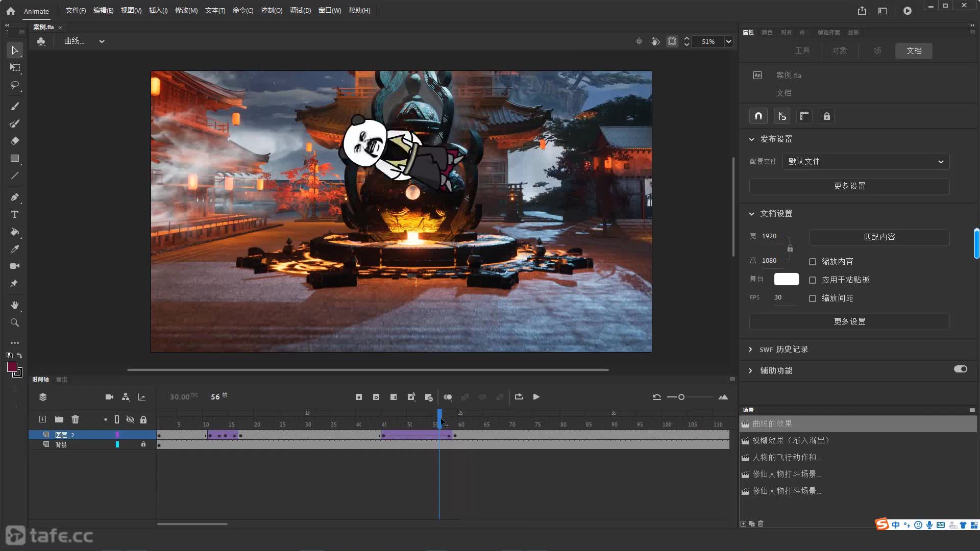Select the Text tool
980x551 pixels.
[x=15, y=214]
